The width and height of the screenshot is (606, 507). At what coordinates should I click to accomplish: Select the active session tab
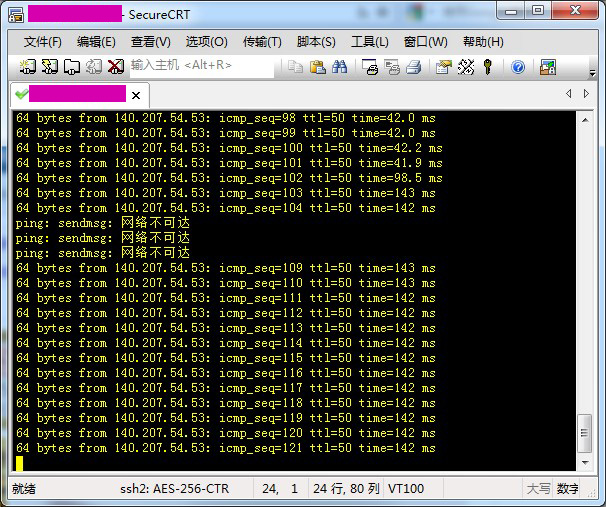click(x=80, y=95)
